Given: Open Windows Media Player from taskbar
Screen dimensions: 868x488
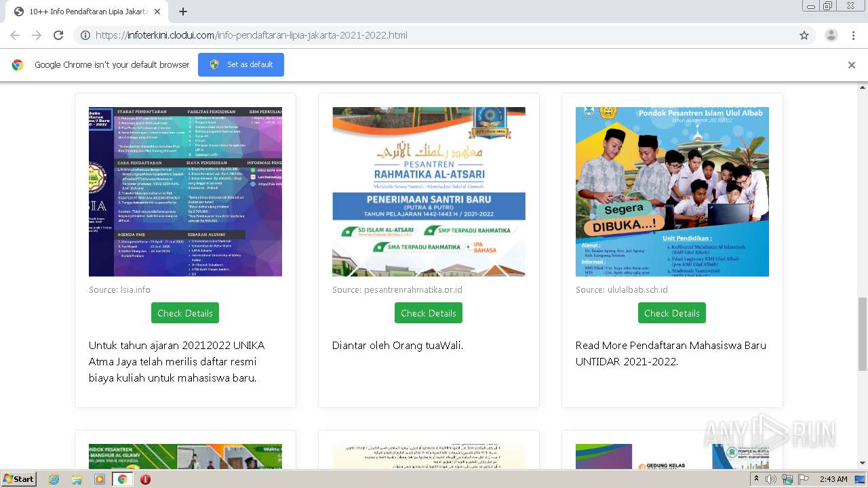Looking at the screenshot, I should 100,479.
